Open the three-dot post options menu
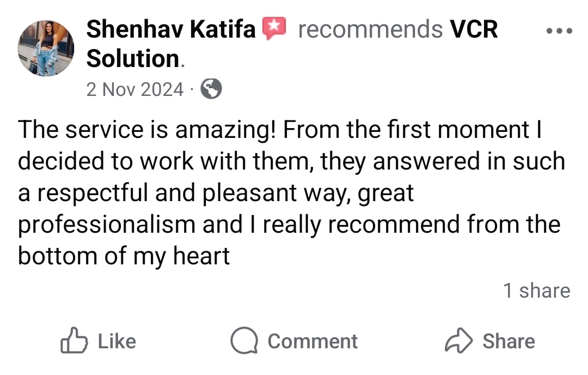The width and height of the screenshot is (588, 375). click(559, 31)
